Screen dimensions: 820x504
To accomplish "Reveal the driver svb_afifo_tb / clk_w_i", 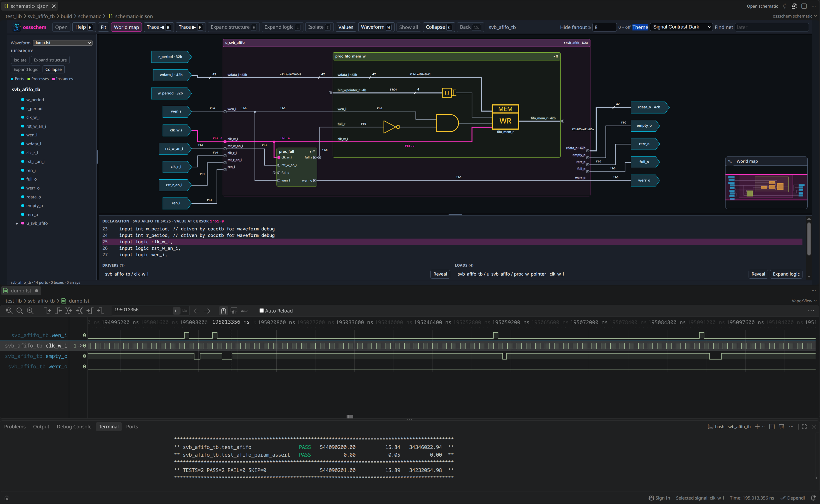I will tap(440, 274).
